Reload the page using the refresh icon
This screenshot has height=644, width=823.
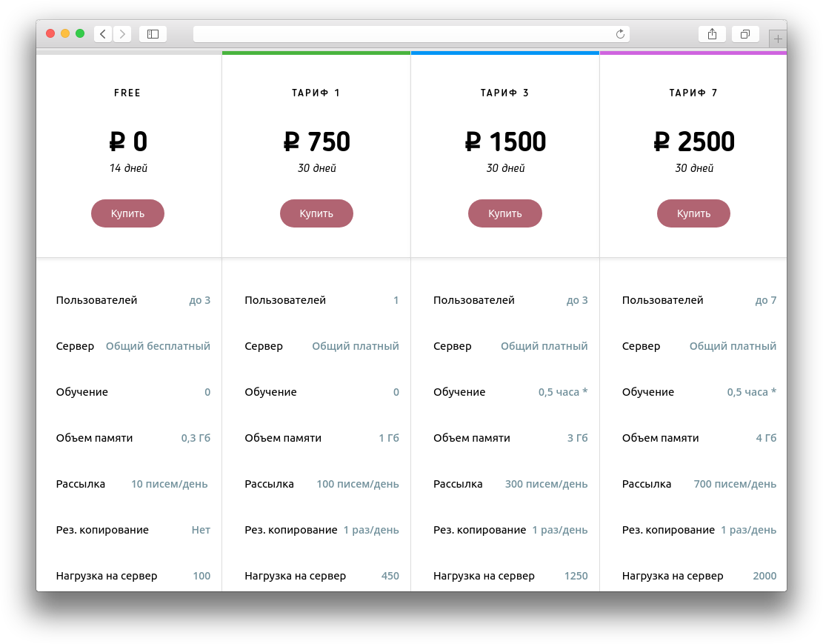point(620,34)
